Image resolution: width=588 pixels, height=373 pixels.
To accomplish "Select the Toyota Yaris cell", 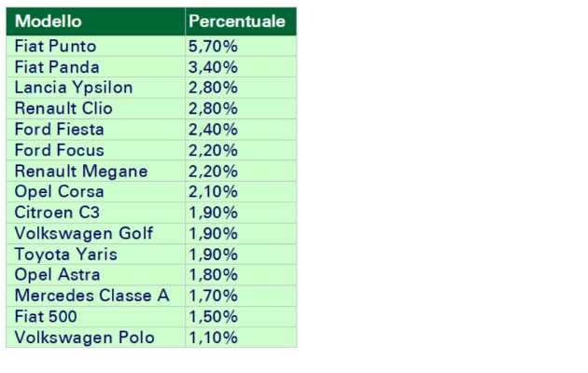I will [x=94, y=255].
